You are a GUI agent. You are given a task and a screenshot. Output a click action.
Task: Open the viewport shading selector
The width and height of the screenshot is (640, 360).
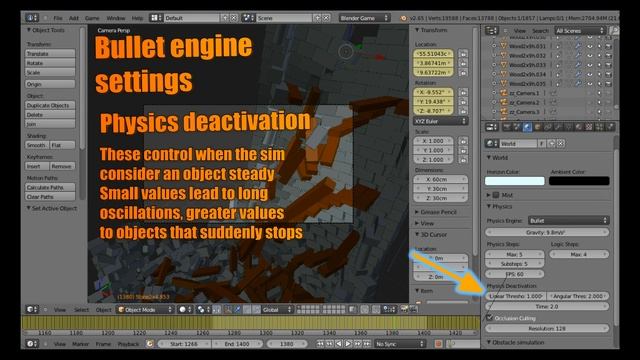185,310
